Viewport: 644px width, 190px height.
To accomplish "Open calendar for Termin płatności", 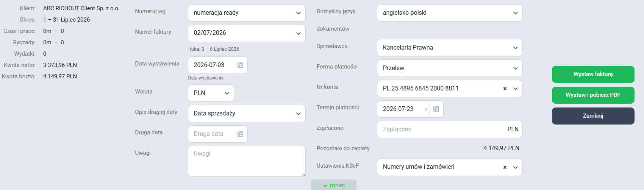I will [x=436, y=109].
